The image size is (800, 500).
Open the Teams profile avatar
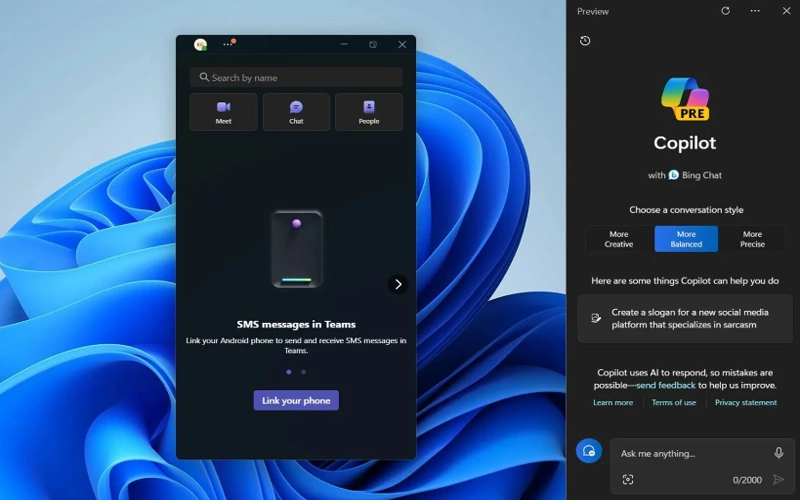201,44
